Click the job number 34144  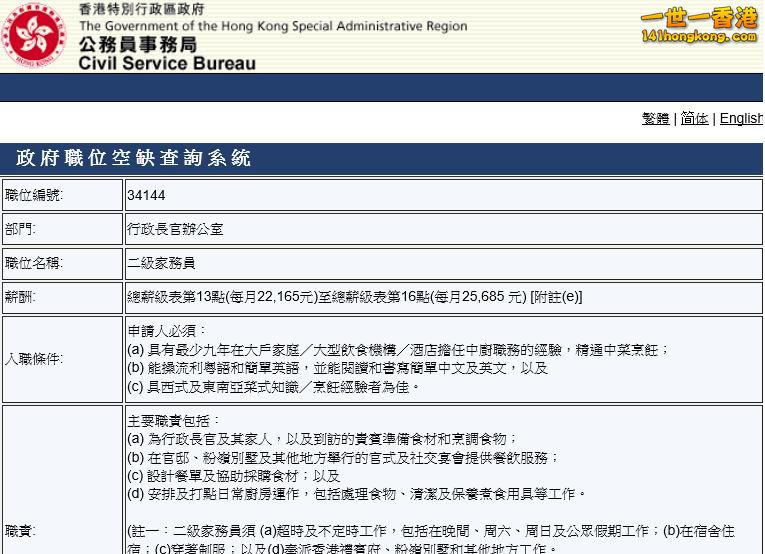[146, 195]
